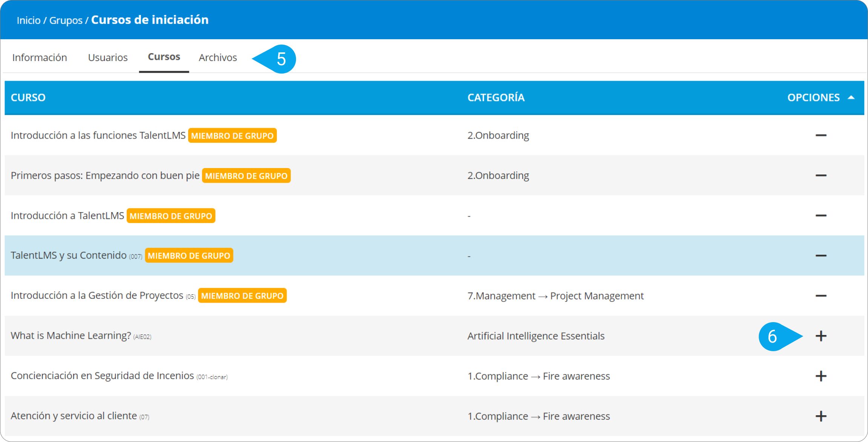The image size is (868, 442).
Task: Click MIEMBRO DE GRUPO badge on funciones TalentLMS
Action: (232, 136)
